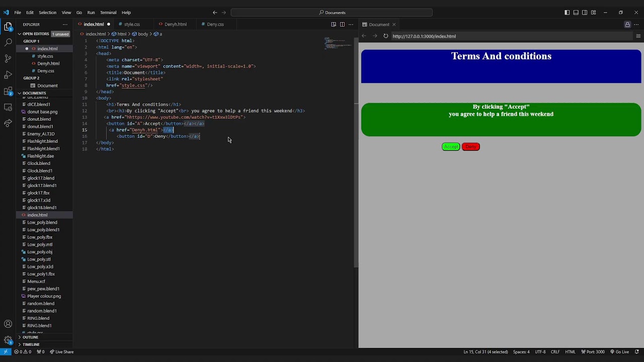Viewport: 644px width, 362px height.
Task: Select Player colour.png in the file tree
Action: tap(44, 296)
